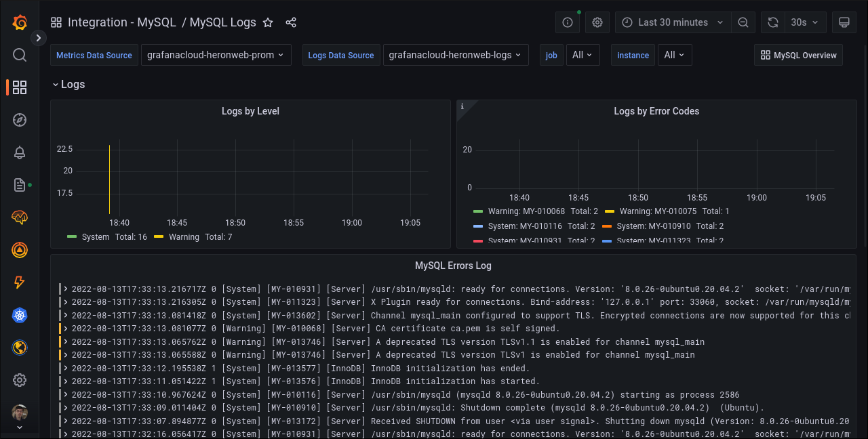
Task: Open dashboard settings via the gear icon
Action: pyautogui.click(x=597, y=22)
